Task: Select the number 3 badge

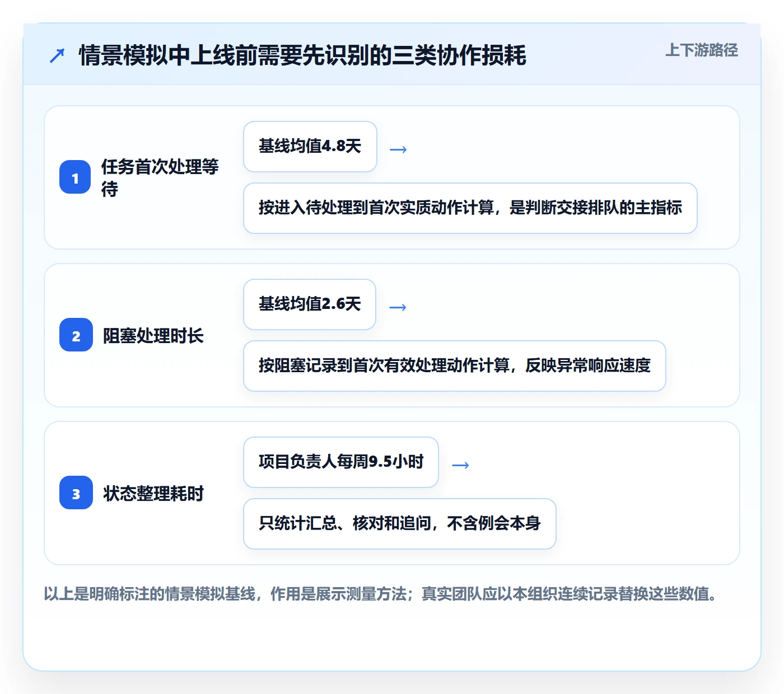Action: (76, 493)
